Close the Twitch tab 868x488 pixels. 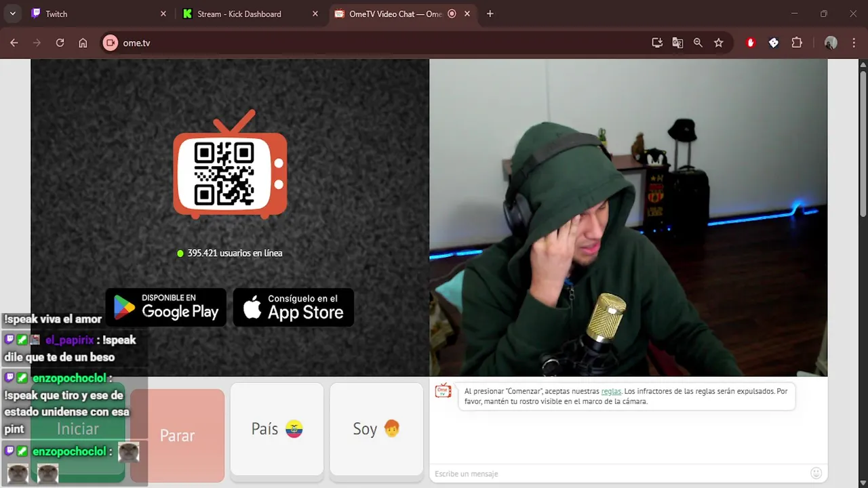[163, 14]
